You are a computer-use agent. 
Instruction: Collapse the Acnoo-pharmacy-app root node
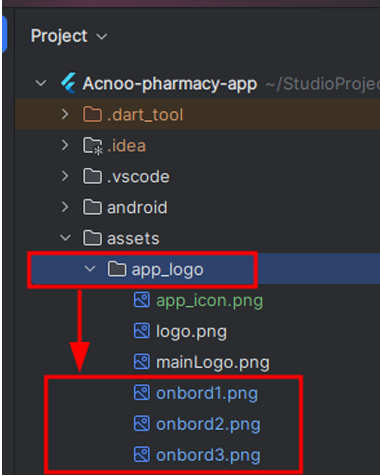click(41, 83)
